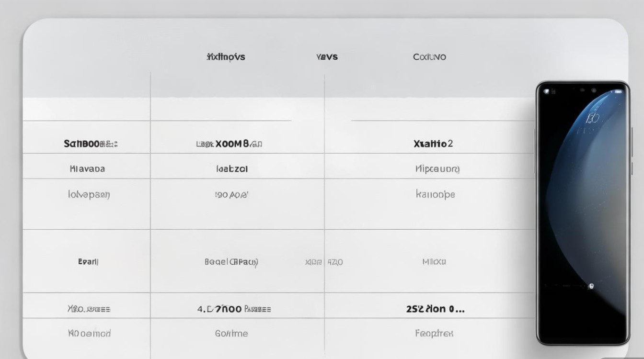Click the "XOOM8" cell in the middle column
The width and height of the screenshot is (644, 359).
230,144
